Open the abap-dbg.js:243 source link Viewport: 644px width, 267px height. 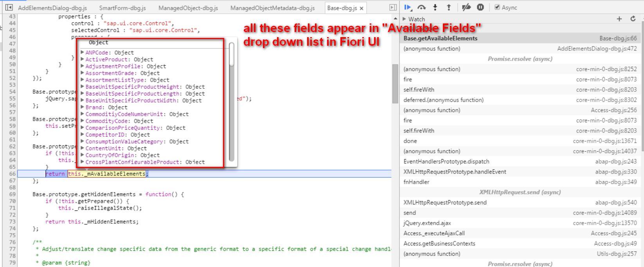tap(616, 161)
